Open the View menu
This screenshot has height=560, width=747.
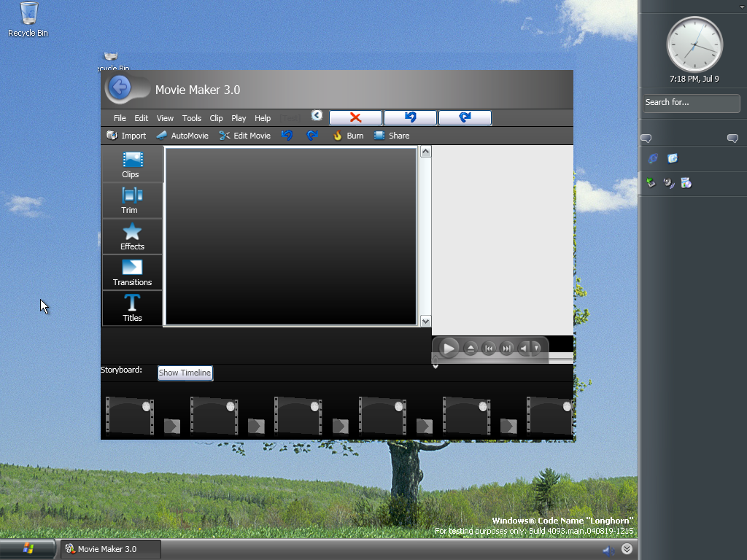click(x=165, y=118)
